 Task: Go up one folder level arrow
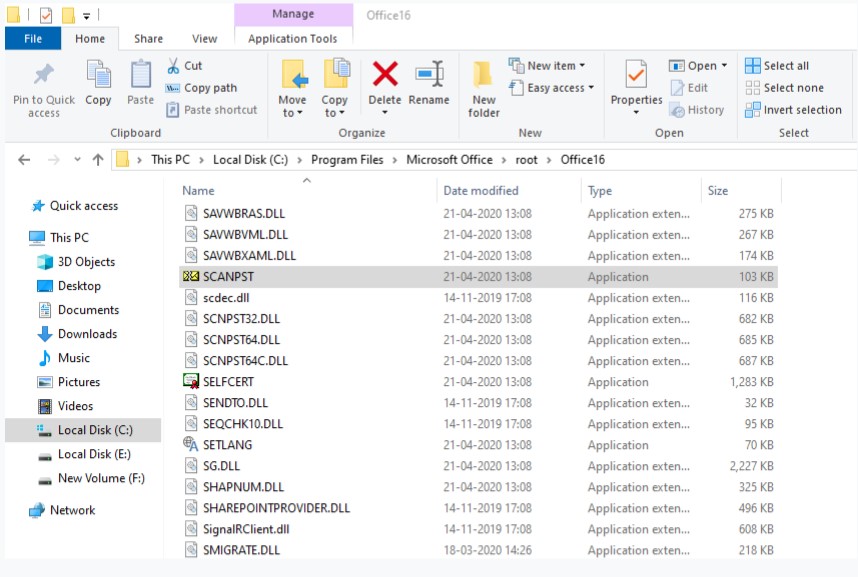click(x=98, y=159)
